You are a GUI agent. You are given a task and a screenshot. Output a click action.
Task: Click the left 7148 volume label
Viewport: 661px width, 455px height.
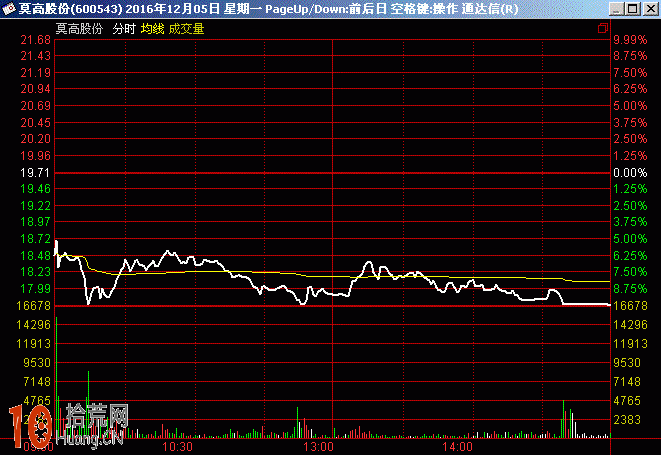click(x=37, y=382)
